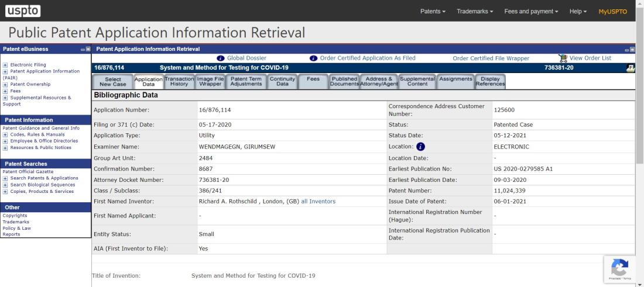Click the Copyrights link under Other
This screenshot has height=287, width=644.
tap(15, 216)
